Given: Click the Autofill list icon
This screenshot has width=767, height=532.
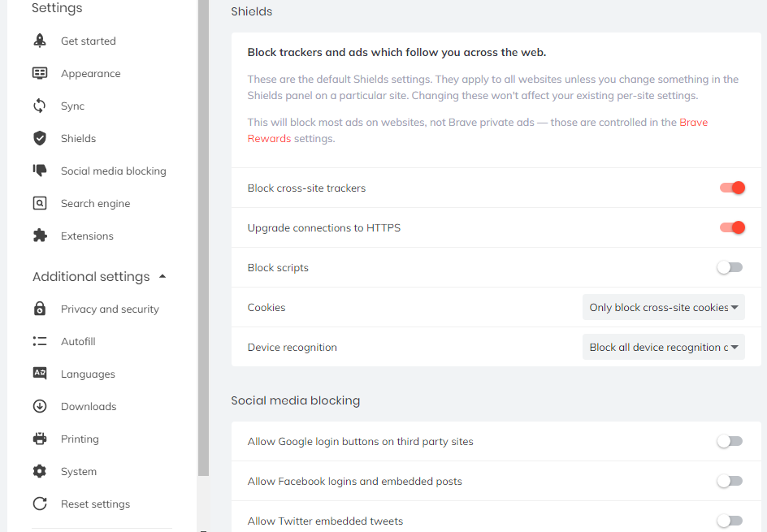Looking at the screenshot, I should point(40,341).
